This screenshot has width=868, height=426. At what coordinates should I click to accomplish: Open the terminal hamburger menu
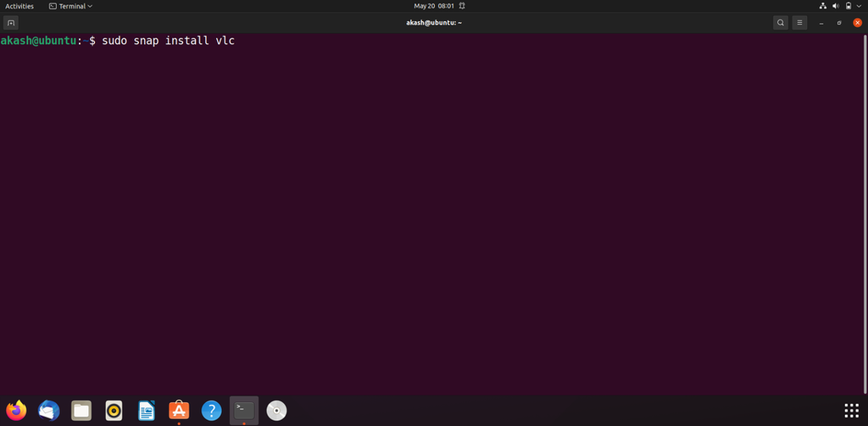(799, 23)
